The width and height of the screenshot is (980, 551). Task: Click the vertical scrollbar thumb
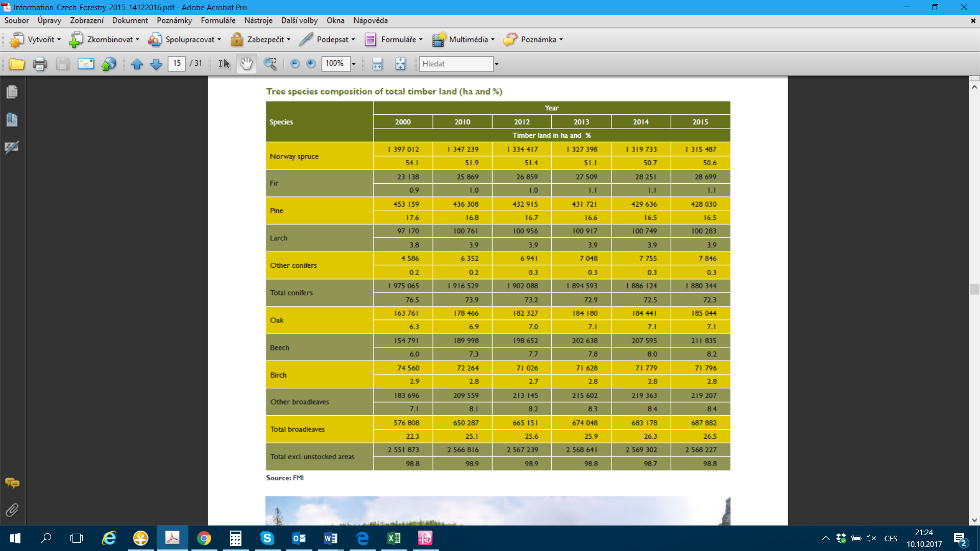pyautogui.click(x=974, y=289)
